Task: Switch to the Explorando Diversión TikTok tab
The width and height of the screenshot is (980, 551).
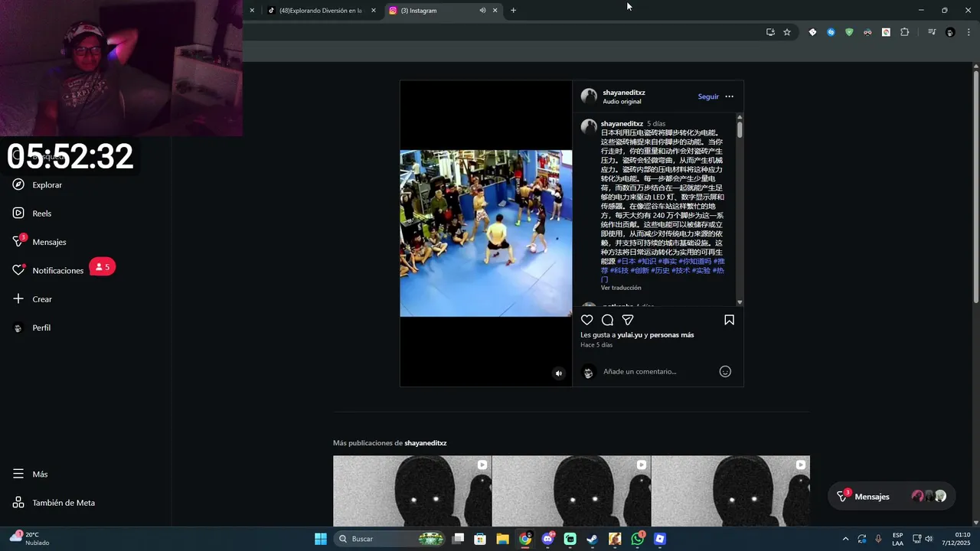Action: (x=320, y=11)
